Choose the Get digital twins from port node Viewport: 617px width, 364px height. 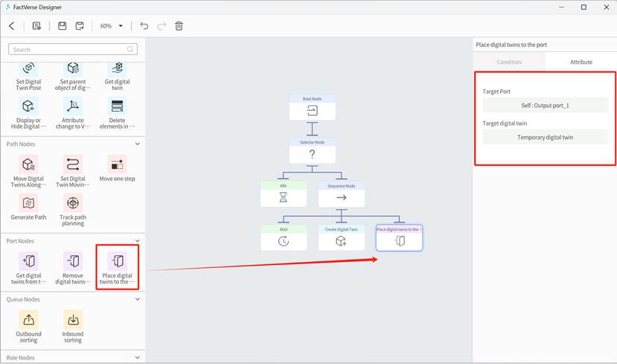(x=28, y=261)
